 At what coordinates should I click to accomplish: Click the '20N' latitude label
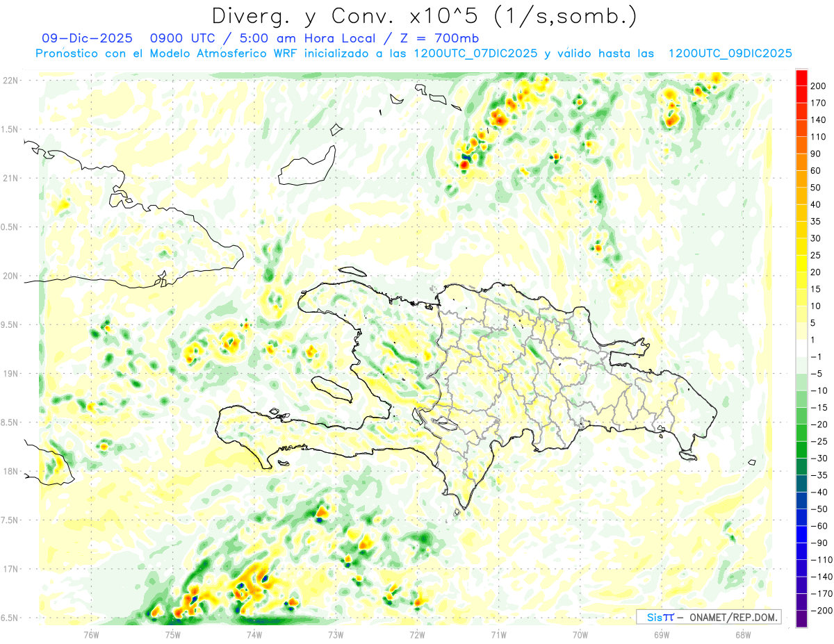click(x=11, y=276)
